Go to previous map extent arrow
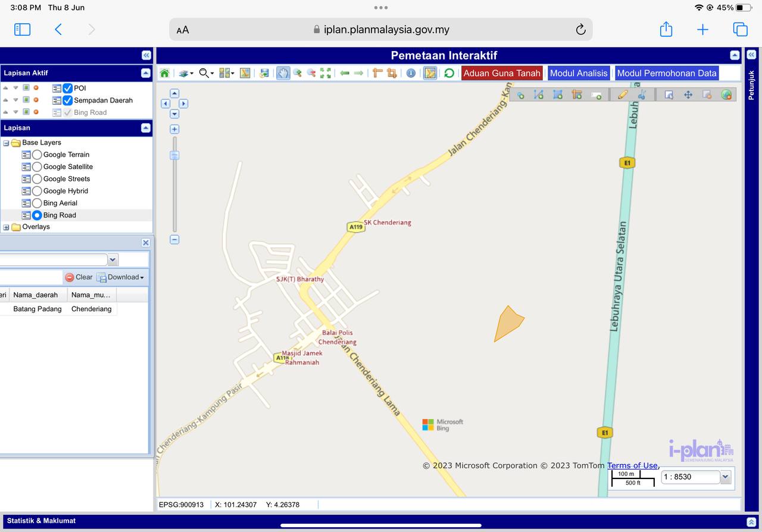The image size is (762, 532). click(x=345, y=73)
